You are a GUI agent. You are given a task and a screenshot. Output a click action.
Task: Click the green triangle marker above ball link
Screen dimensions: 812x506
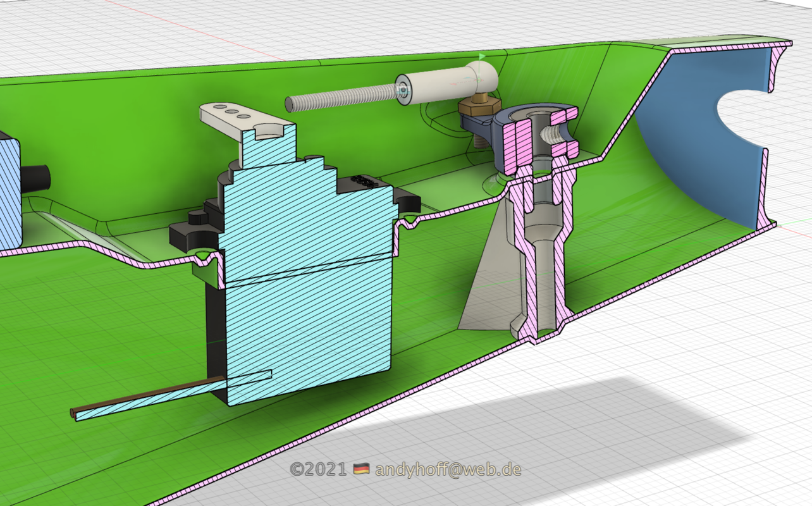483,58
